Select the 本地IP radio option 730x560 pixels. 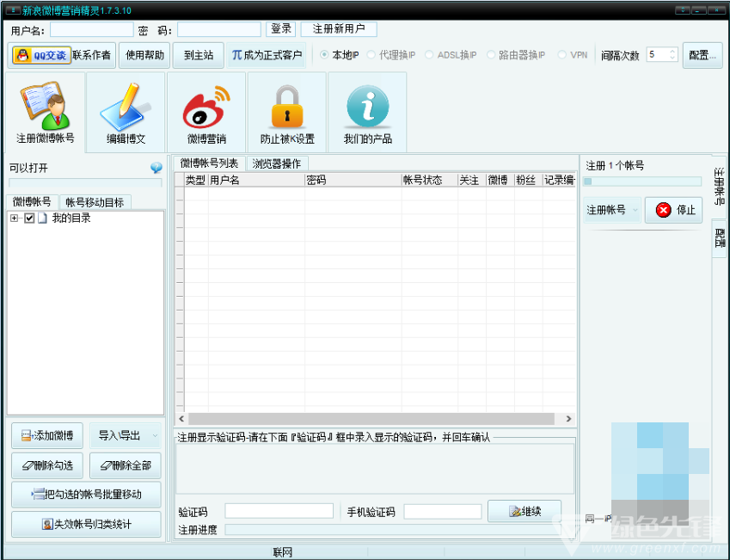click(324, 55)
